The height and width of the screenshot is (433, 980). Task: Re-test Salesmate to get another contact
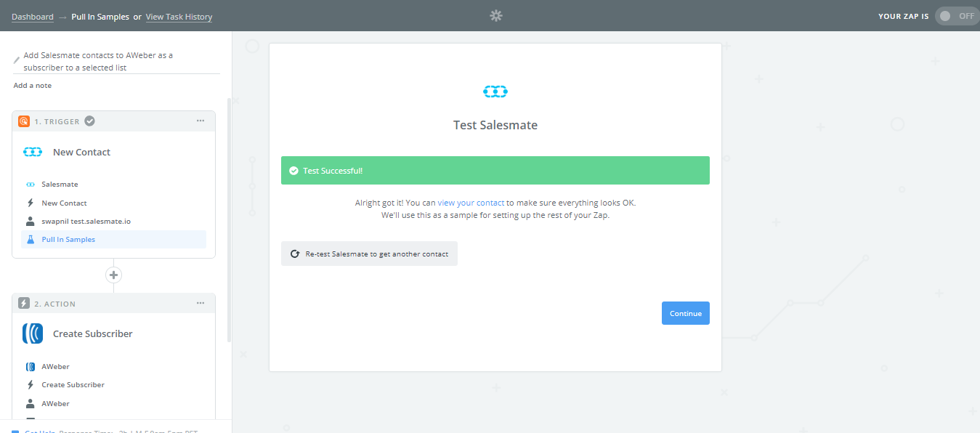pyautogui.click(x=369, y=254)
